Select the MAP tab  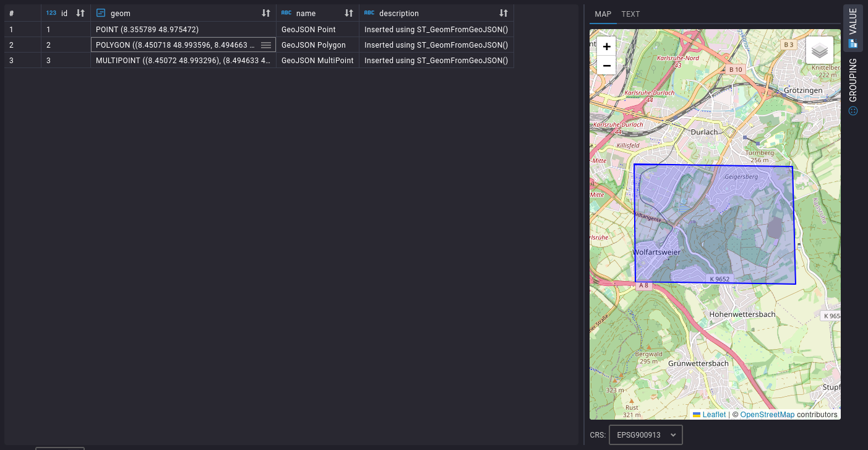[x=603, y=14]
